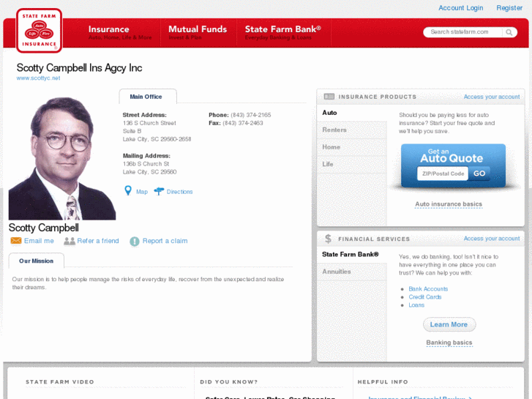Click the Directions signpost icon
532x399 pixels.
coord(159,192)
